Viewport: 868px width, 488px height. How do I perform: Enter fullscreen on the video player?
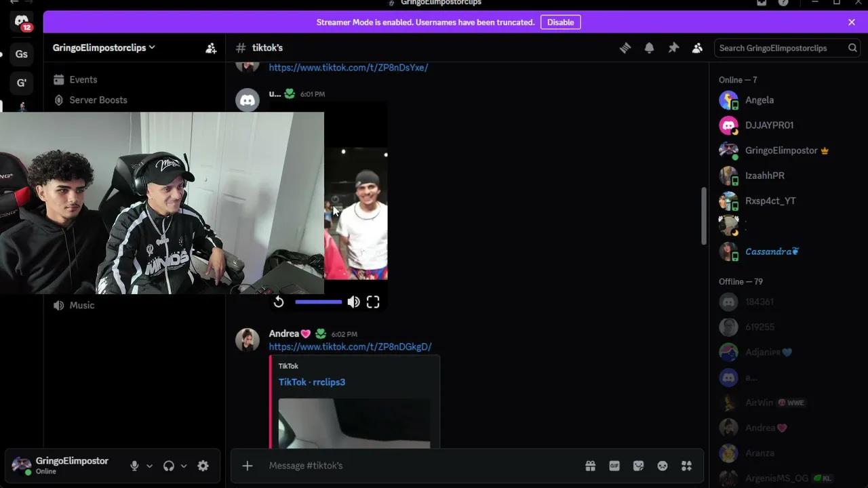(x=373, y=302)
